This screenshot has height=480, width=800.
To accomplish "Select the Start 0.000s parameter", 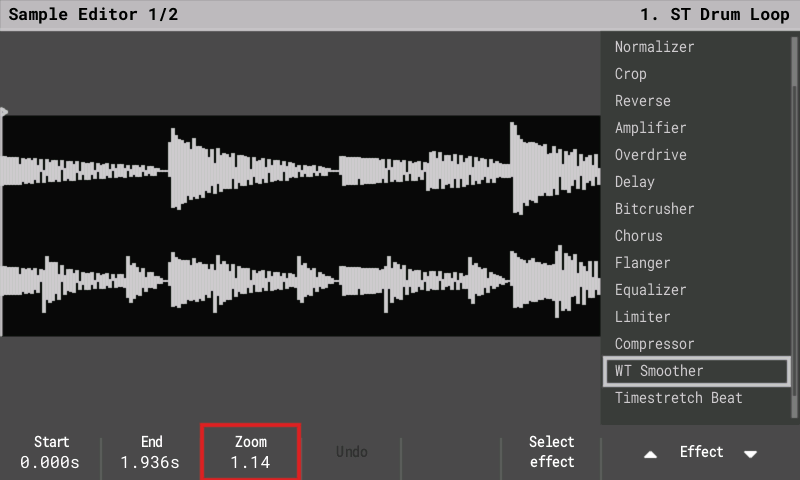I will click(50, 452).
